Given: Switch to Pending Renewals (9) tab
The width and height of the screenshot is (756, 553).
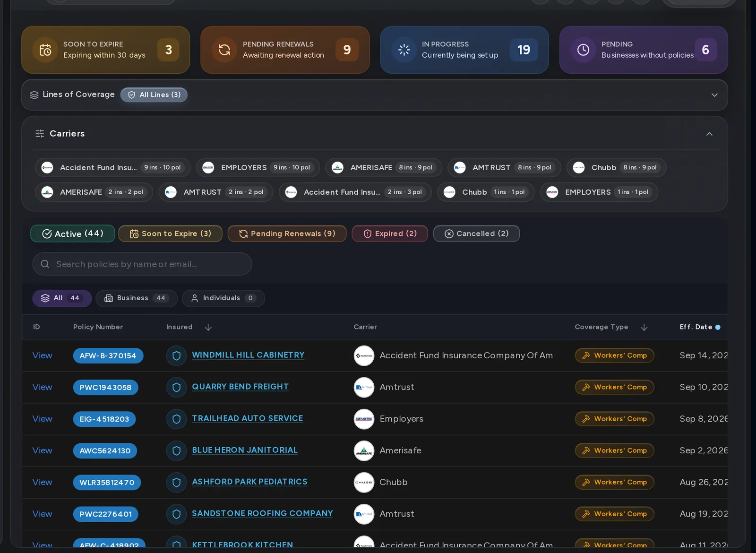Looking at the screenshot, I should 287,233.
